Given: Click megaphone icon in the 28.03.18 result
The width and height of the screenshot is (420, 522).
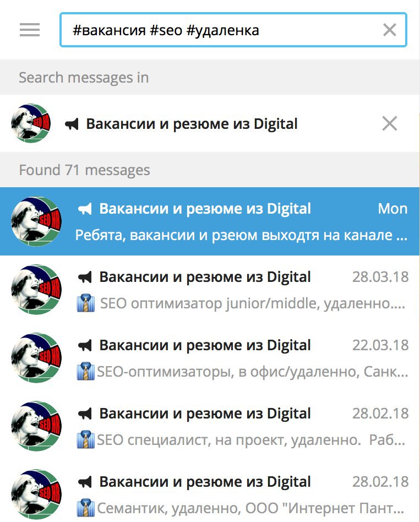Looking at the screenshot, I should (x=85, y=278).
